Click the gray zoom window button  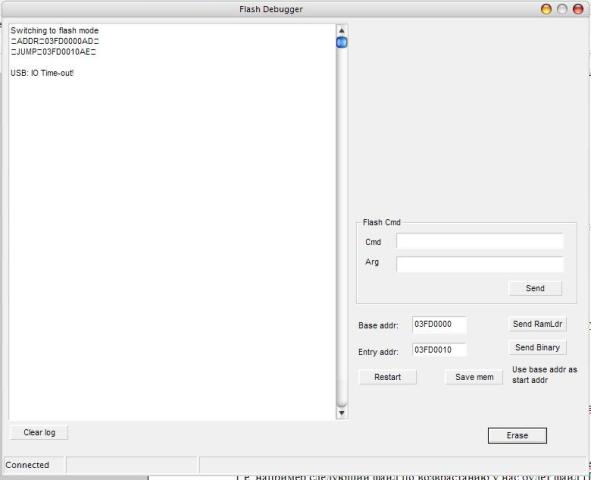562,9
